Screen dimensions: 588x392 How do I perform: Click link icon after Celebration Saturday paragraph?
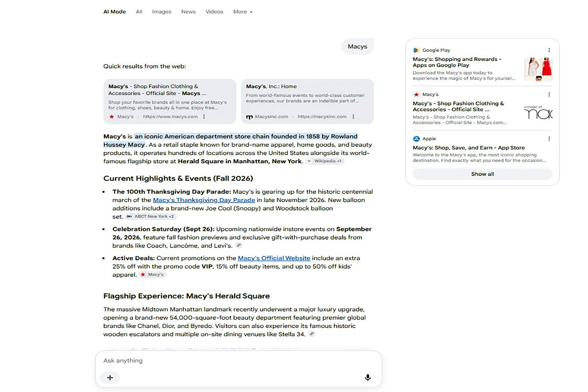coord(239,245)
